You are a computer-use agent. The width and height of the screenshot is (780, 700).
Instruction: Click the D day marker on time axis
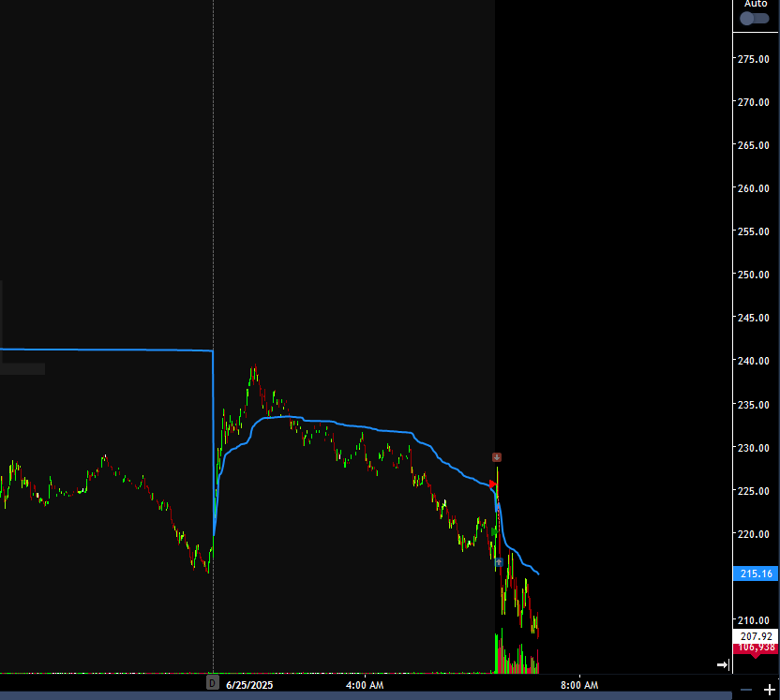(x=213, y=682)
